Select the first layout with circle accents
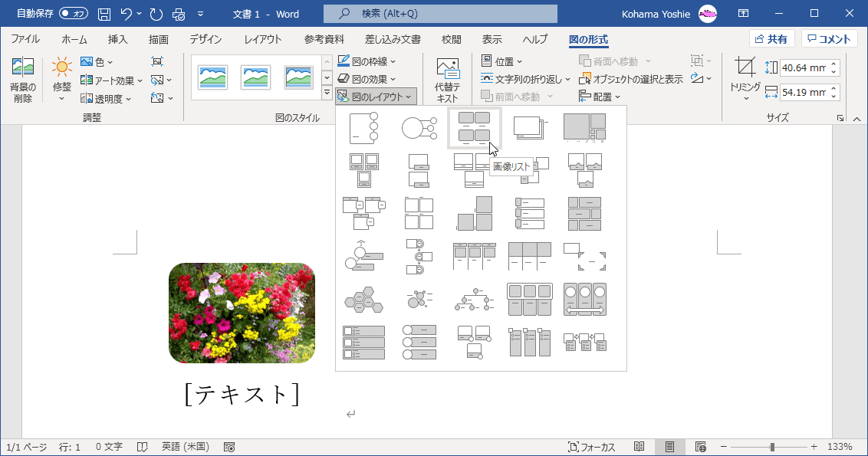 pyautogui.click(x=363, y=129)
